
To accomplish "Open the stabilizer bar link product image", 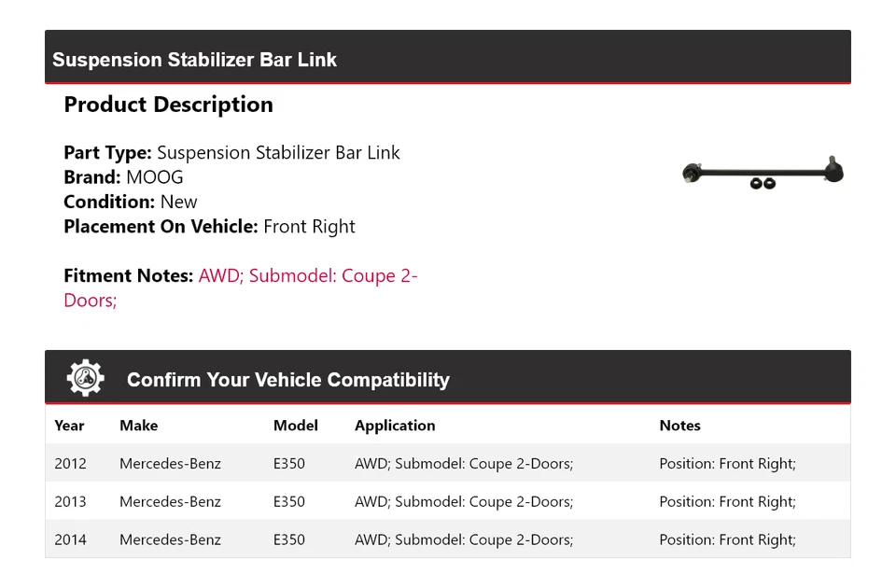I will pos(763,174).
